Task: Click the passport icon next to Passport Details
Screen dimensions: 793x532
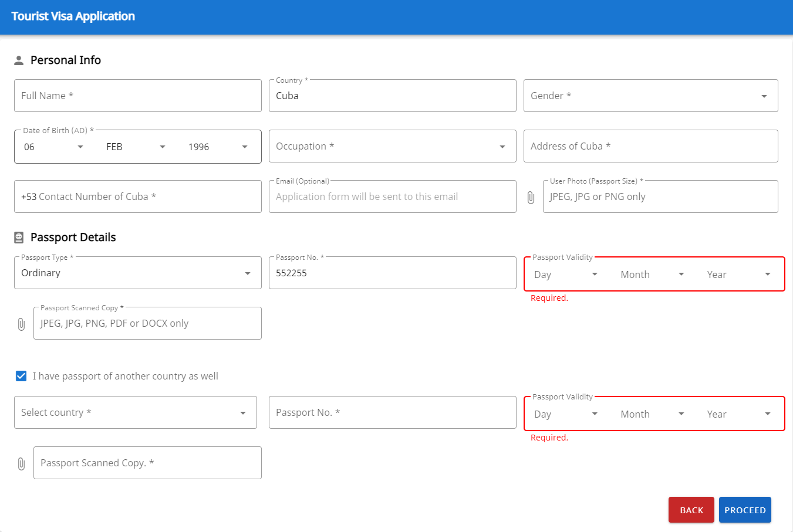Action: tap(19, 238)
